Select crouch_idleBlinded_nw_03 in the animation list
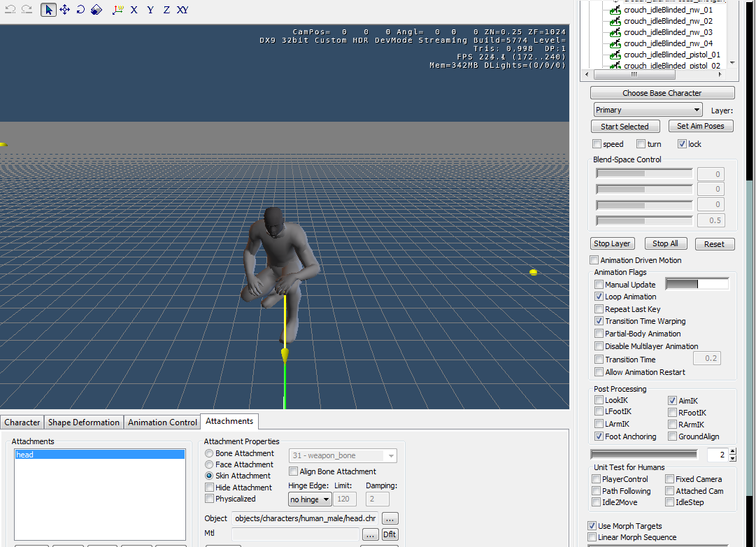The width and height of the screenshot is (756, 547). (x=669, y=32)
